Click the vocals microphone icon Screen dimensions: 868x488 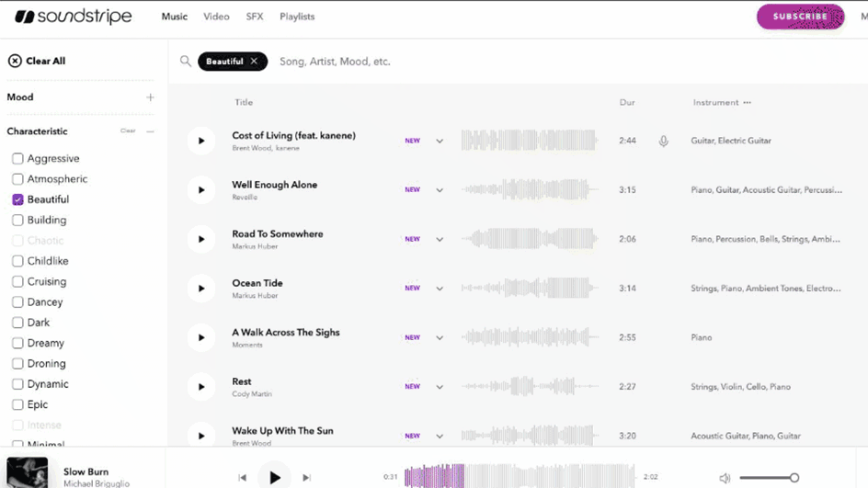pyautogui.click(x=663, y=142)
